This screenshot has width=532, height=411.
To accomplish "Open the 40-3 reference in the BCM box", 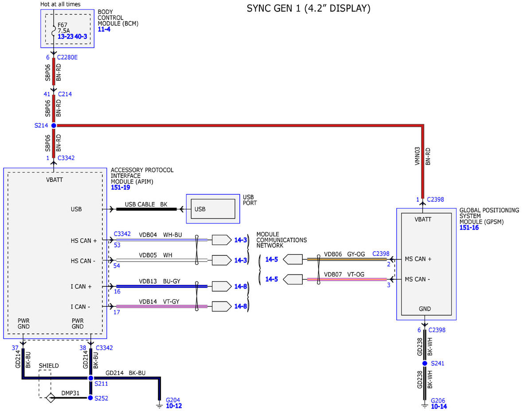I will tap(81, 36).
